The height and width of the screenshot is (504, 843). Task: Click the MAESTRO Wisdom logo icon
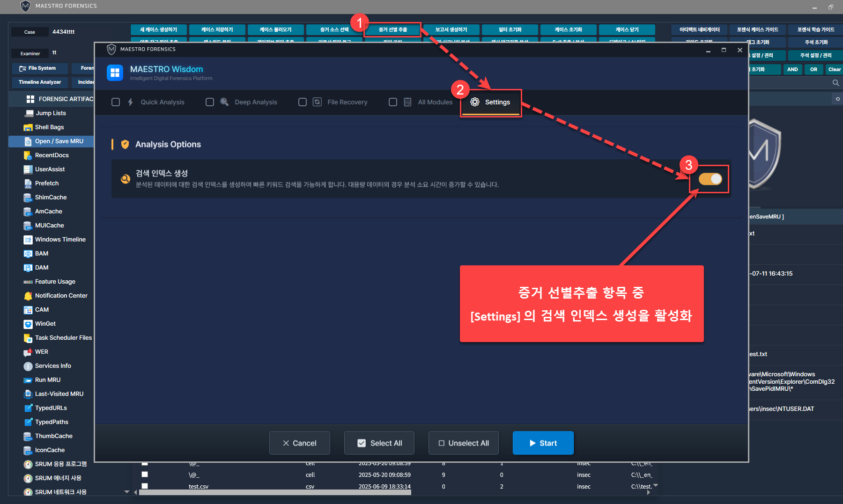[115, 73]
